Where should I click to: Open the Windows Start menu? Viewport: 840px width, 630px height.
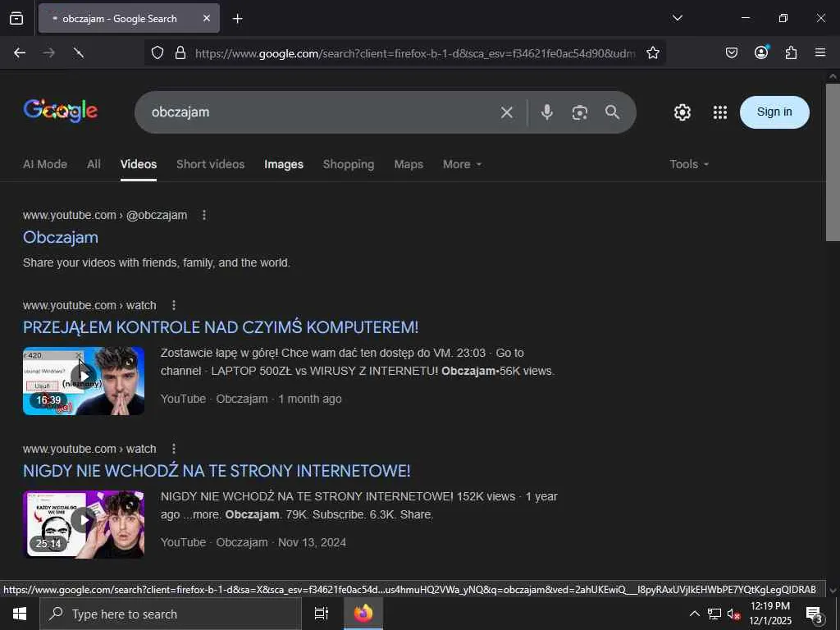[x=20, y=614]
